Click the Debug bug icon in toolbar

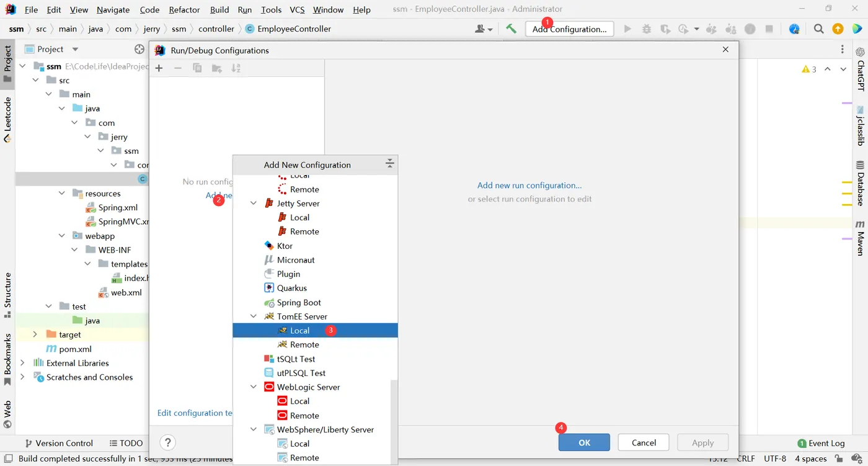coord(647,29)
